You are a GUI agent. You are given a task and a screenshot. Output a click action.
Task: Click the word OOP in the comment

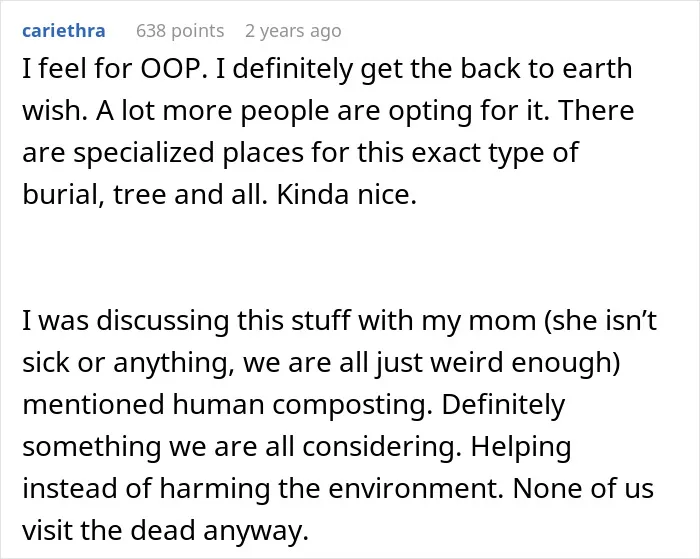pos(174,69)
